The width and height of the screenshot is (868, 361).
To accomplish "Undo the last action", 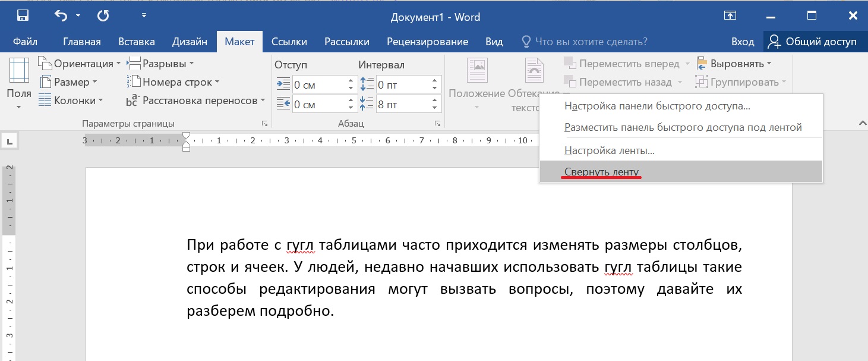I will [x=61, y=16].
